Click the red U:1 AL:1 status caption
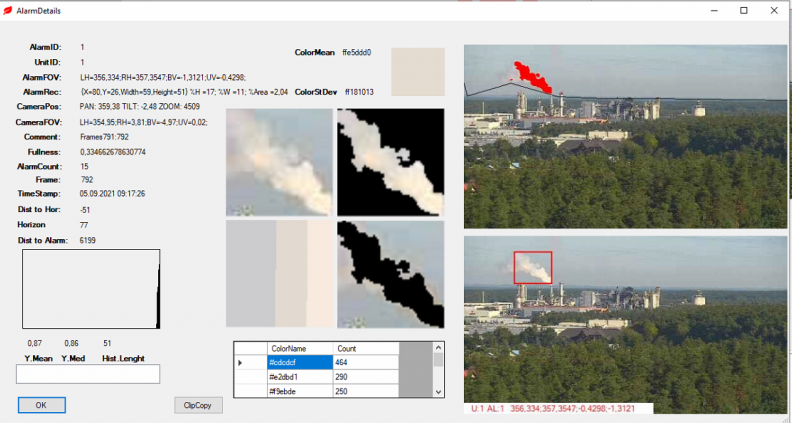 [553, 408]
